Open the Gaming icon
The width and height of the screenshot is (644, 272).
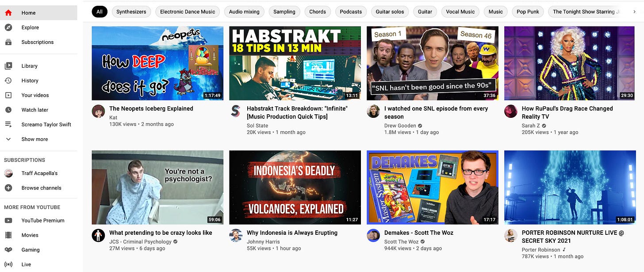(x=8, y=250)
